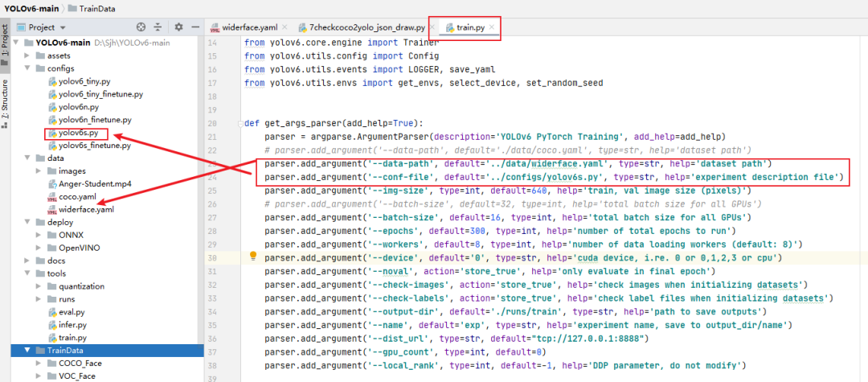
Task: Close the train.py tab
Action: [x=492, y=27]
